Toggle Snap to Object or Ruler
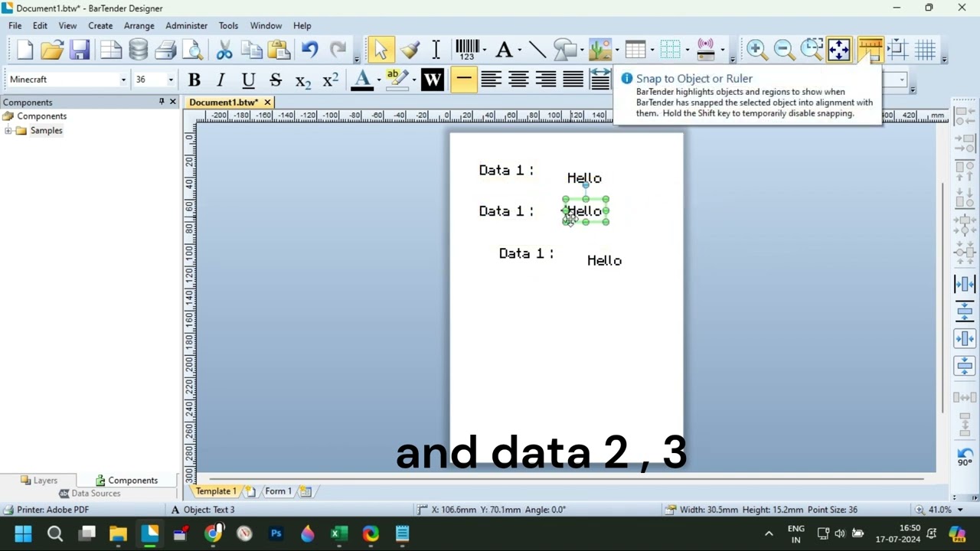Viewport: 980px width, 551px height. 870,50
